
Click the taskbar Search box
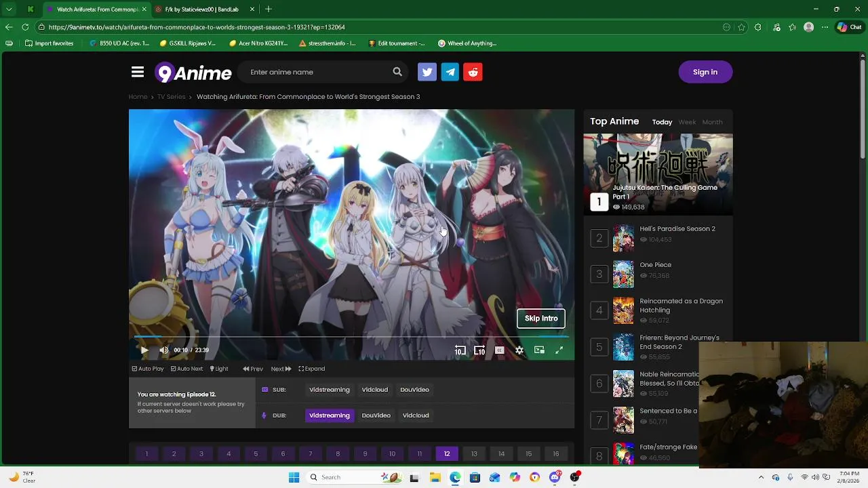click(x=356, y=477)
